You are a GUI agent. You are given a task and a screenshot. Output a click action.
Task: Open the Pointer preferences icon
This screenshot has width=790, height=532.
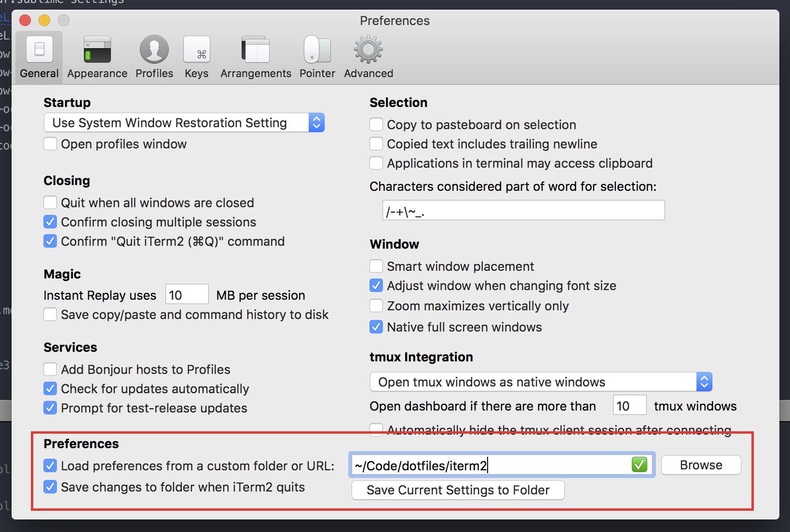[x=317, y=49]
